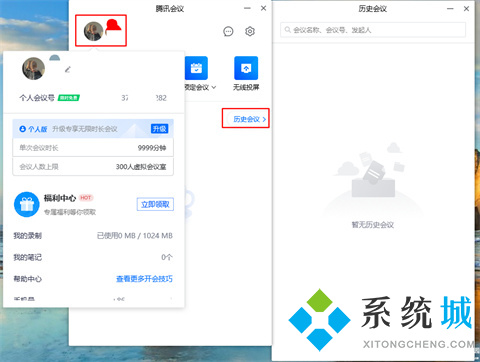Edit the profile name with the pencil icon
This screenshot has width=480, height=362.
tap(68, 69)
